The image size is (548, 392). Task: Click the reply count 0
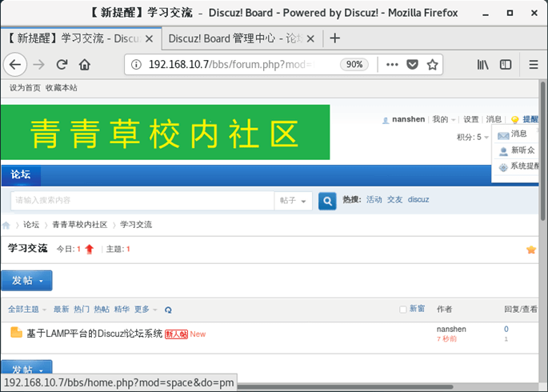506,329
